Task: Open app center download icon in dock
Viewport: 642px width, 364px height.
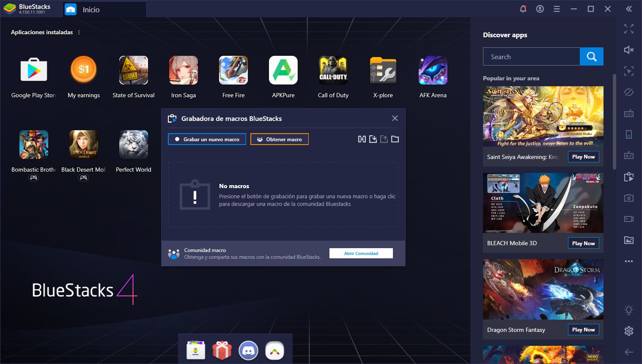Action: tap(196, 350)
